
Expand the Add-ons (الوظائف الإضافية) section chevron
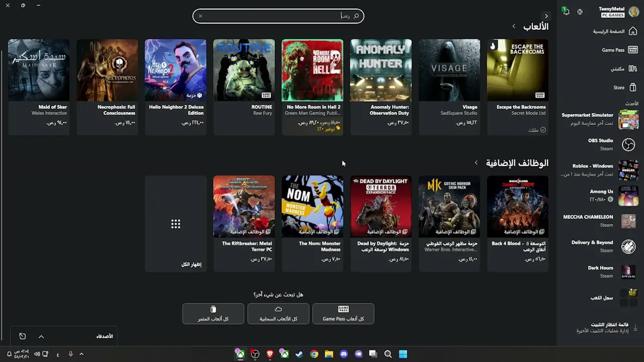pyautogui.click(x=476, y=163)
